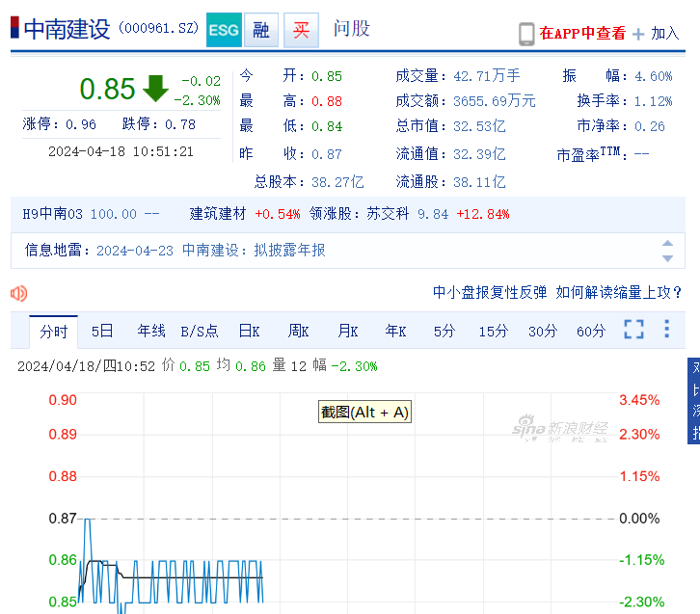Toggle fullscreen chart icon

pyautogui.click(x=633, y=330)
